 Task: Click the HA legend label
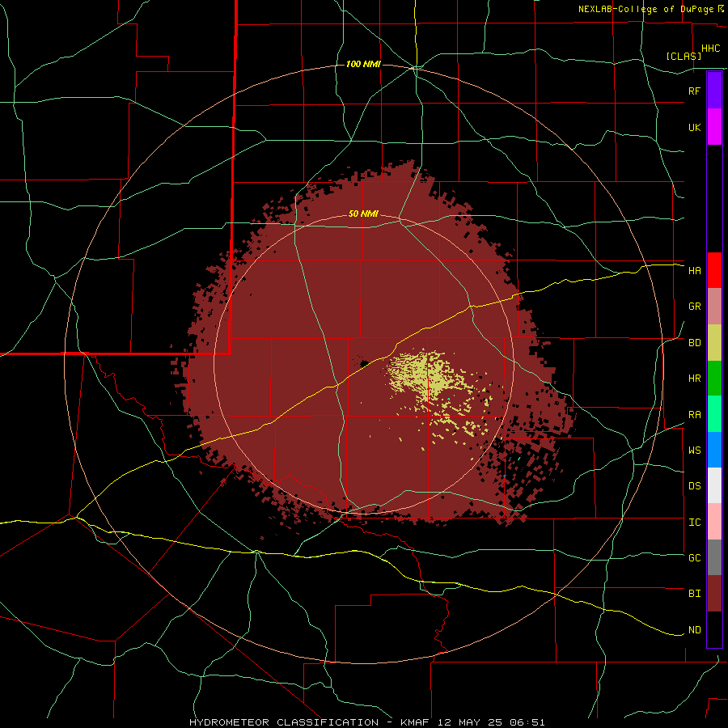coord(694,270)
